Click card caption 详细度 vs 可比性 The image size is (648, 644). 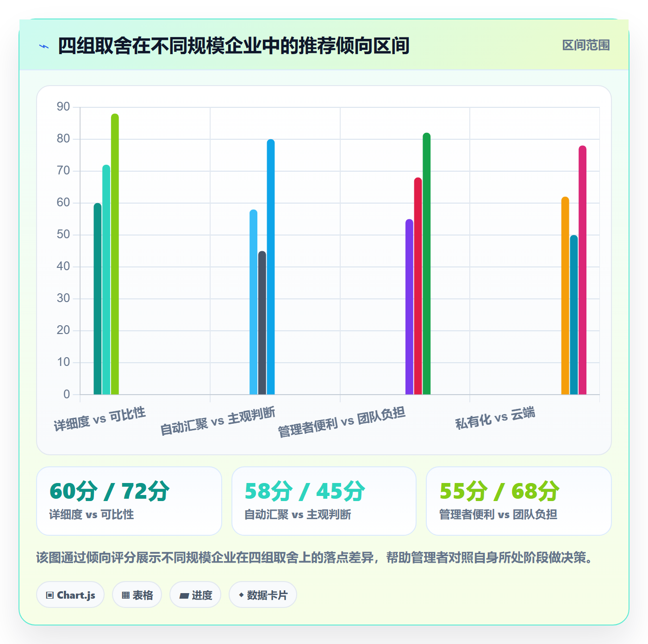pyautogui.click(x=92, y=514)
